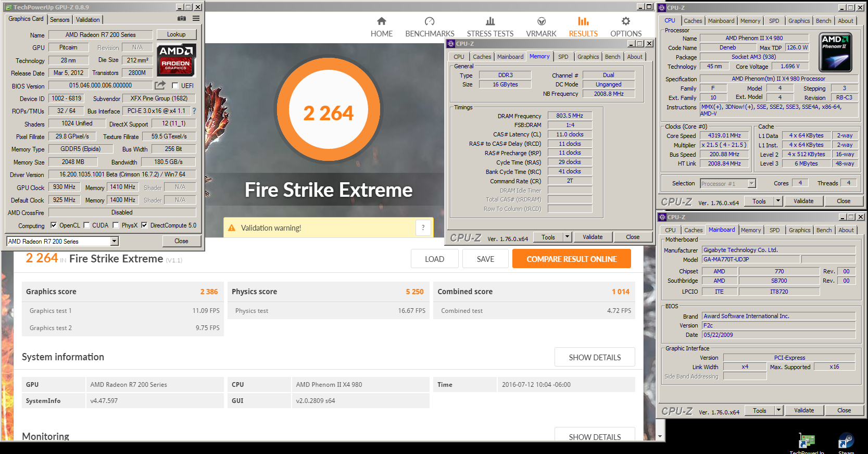Viewport: 868px width, 454px height.
Task: Expand Tools arrow in CPU-Z Memory window
Action: coord(568,237)
